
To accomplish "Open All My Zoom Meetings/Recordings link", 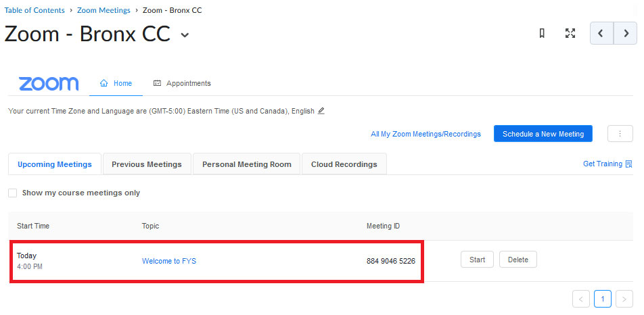I will tap(425, 135).
